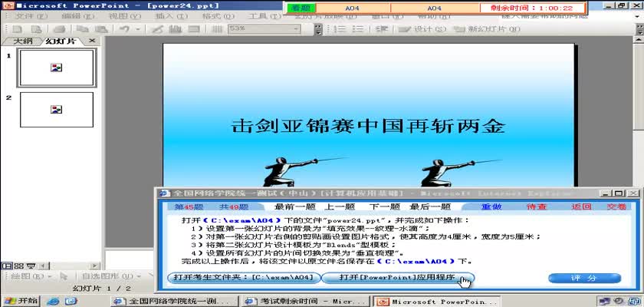Click 返回 (return) in exam window
The image size is (644, 307).
click(581, 206)
